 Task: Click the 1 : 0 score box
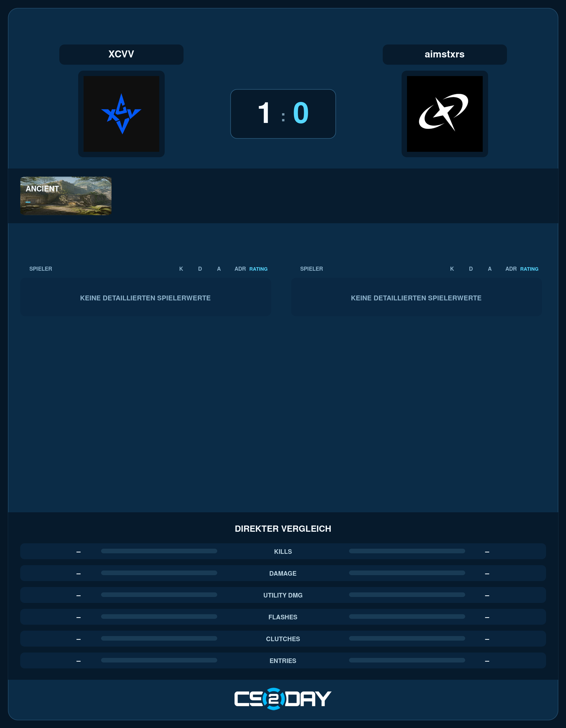click(x=283, y=114)
